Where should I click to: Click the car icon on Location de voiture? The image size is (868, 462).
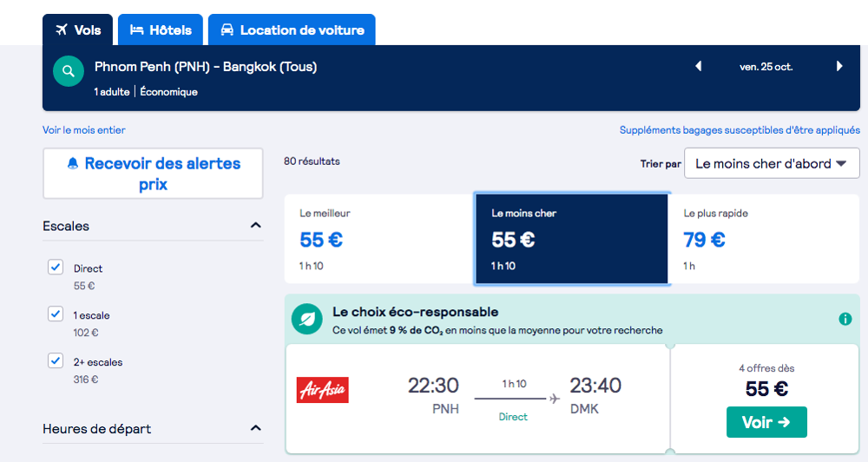pyautogui.click(x=227, y=30)
